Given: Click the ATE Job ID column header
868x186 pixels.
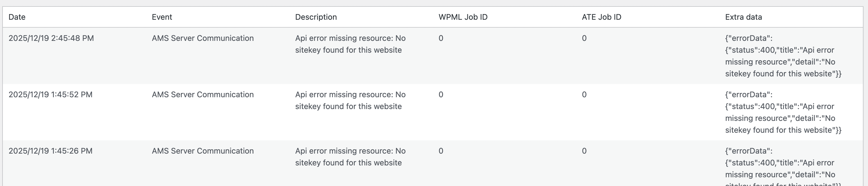Looking at the screenshot, I should [x=601, y=17].
